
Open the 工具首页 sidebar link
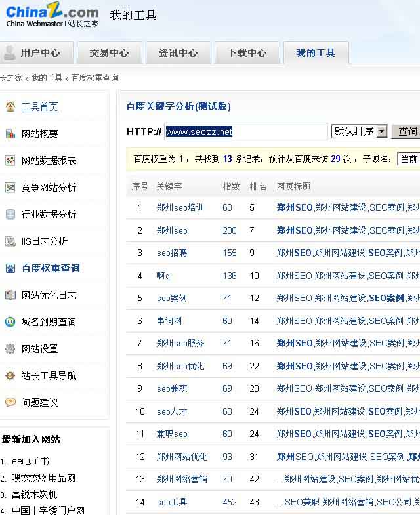pyautogui.click(x=40, y=107)
